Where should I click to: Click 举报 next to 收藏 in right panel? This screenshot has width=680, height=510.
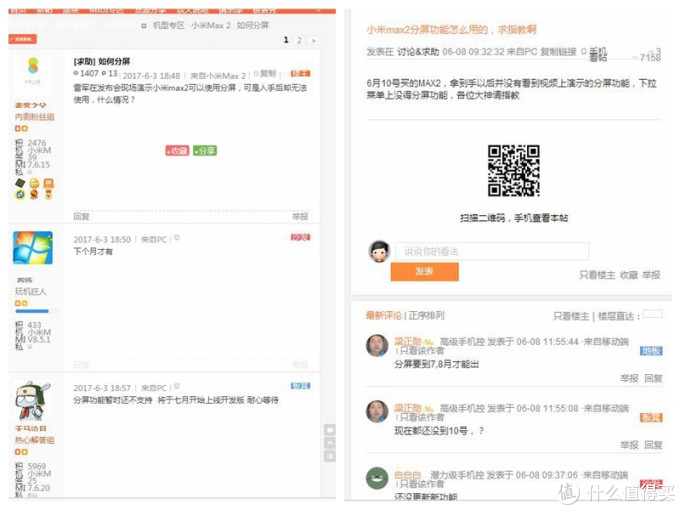coord(651,275)
